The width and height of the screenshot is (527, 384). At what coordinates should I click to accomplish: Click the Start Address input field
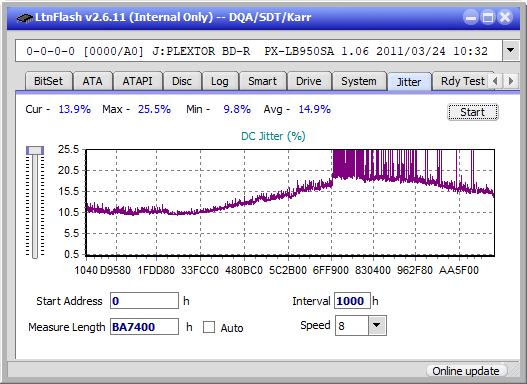[x=145, y=301]
